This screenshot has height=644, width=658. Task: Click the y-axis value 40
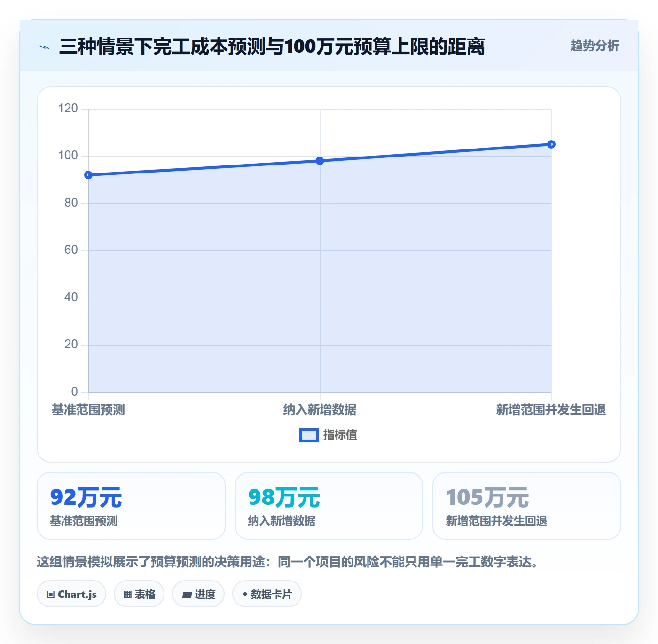click(x=71, y=298)
